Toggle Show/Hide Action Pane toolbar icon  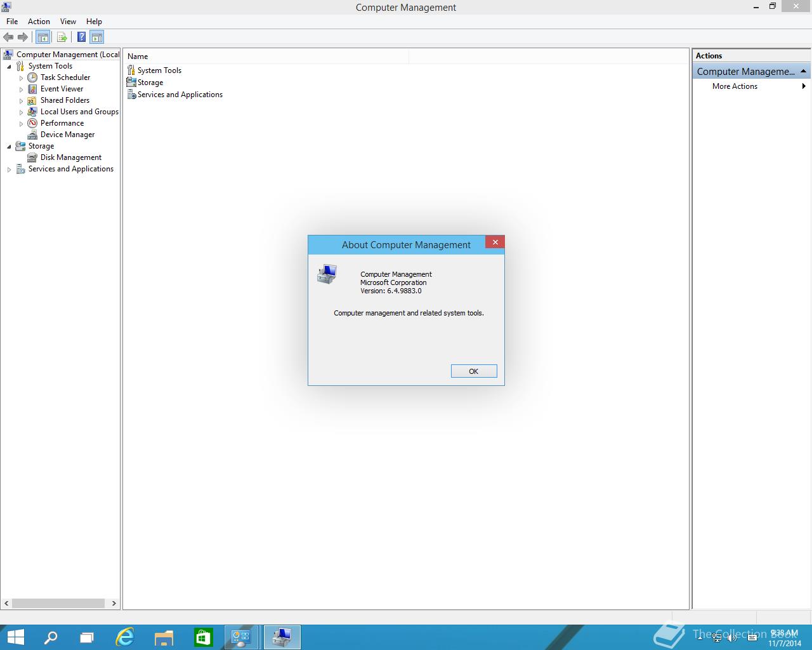click(96, 37)
